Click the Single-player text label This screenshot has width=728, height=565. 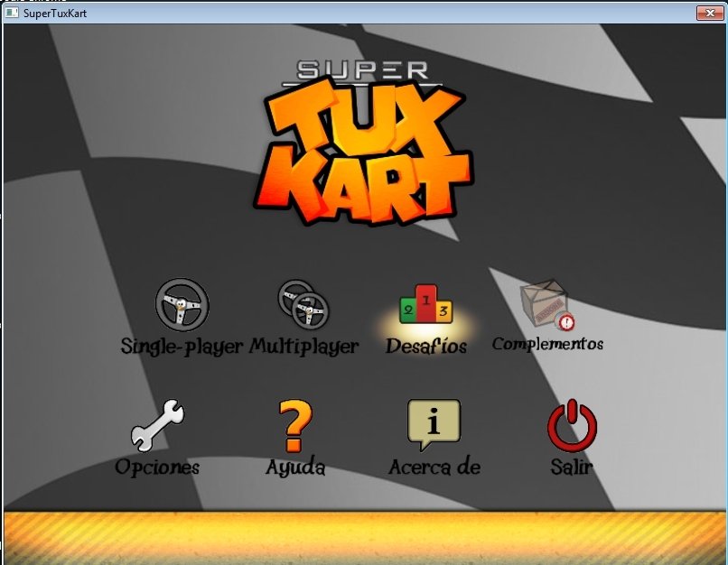click(182, 347)
